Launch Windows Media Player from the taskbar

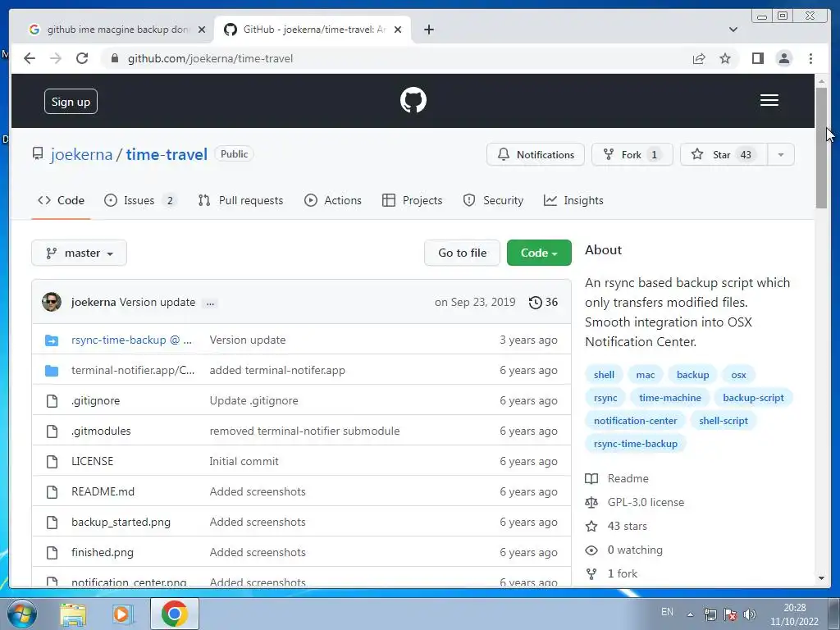pos(121,614)
